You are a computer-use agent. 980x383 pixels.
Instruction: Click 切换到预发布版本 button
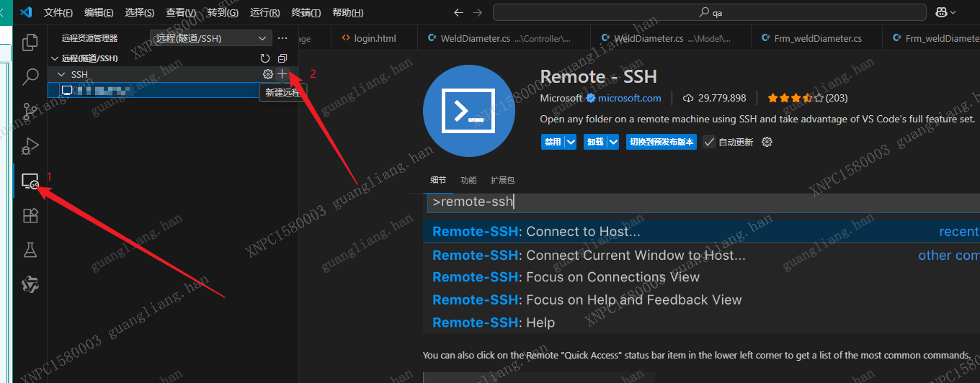point(661,142)
